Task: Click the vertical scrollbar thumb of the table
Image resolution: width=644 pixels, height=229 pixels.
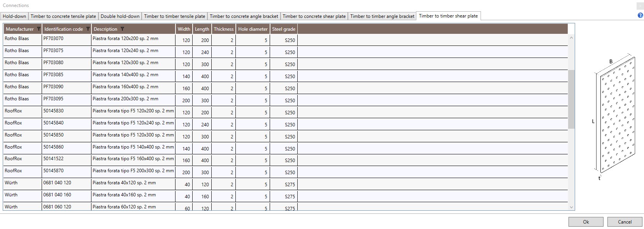Action: [571, 99]
